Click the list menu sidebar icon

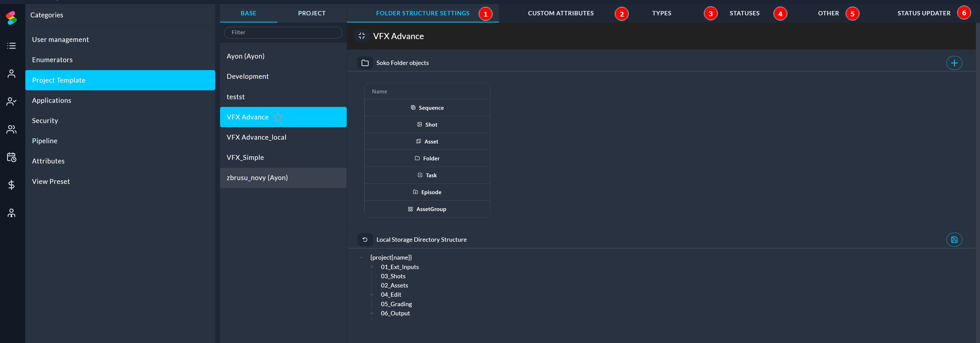pos(12,46)
